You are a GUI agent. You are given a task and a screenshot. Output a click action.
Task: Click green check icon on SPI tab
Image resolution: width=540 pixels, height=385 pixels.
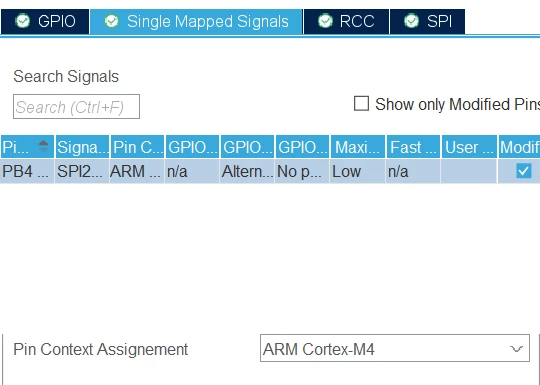(411, 21)
